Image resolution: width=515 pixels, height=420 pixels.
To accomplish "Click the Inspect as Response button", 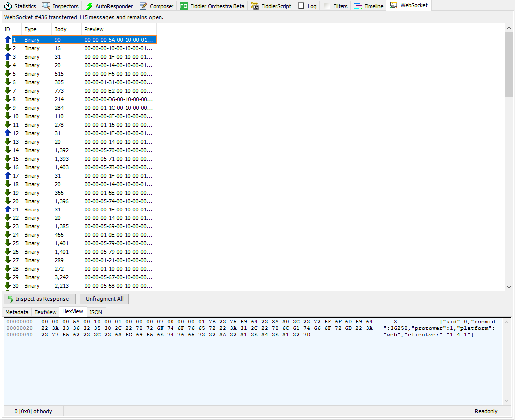I will (40, 299).
